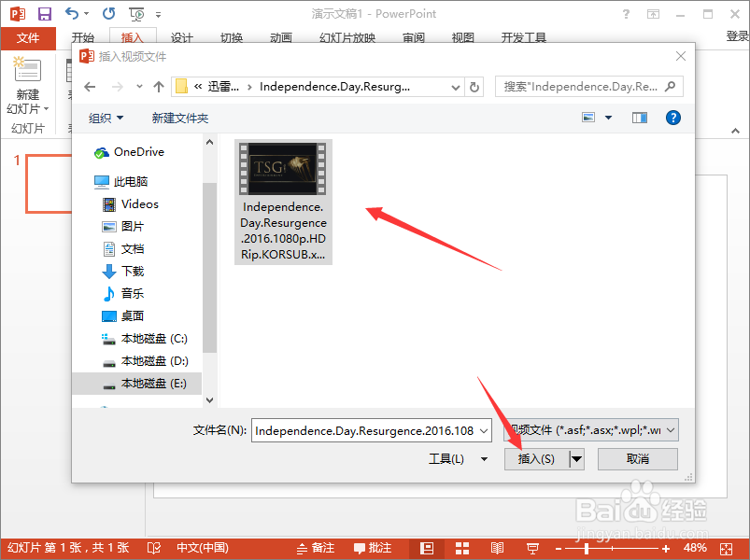Switch to Slide Sorter view

click(x=462, y=548)
